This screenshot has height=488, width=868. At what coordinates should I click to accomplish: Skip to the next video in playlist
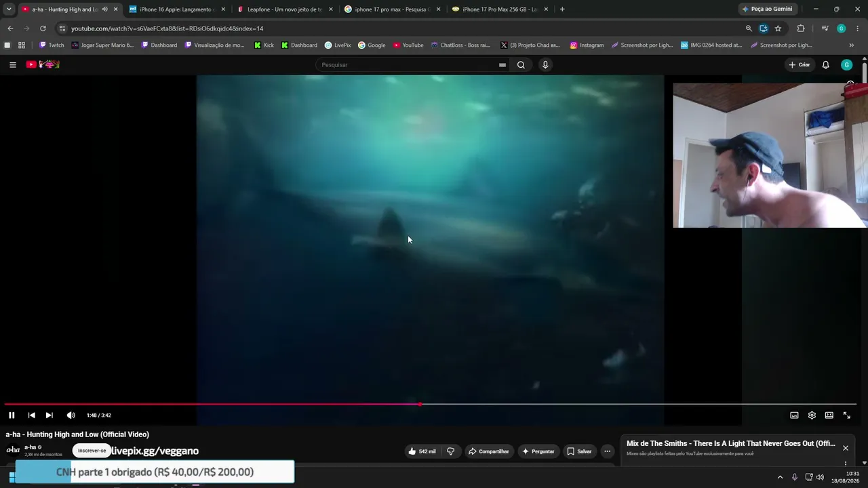click(49, 415)
